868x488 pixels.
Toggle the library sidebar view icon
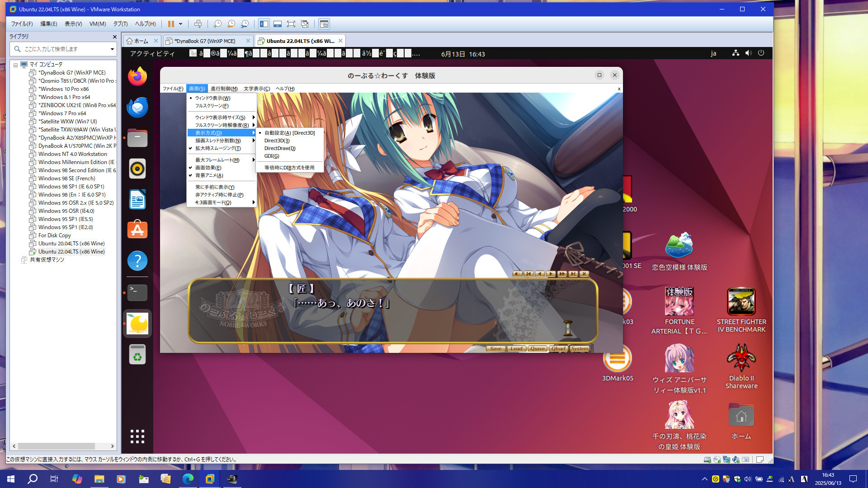point(264,24)
